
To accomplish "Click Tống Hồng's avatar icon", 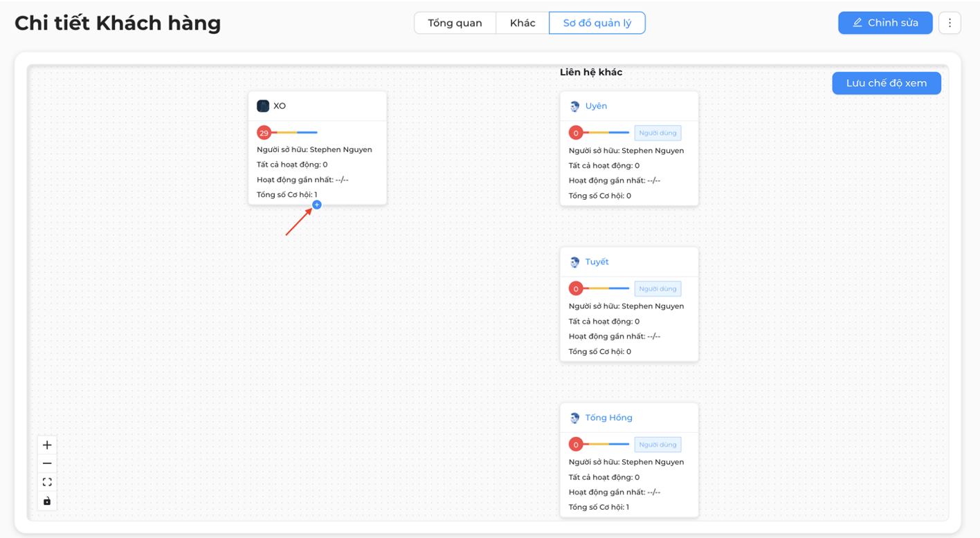I will [574, 418].
